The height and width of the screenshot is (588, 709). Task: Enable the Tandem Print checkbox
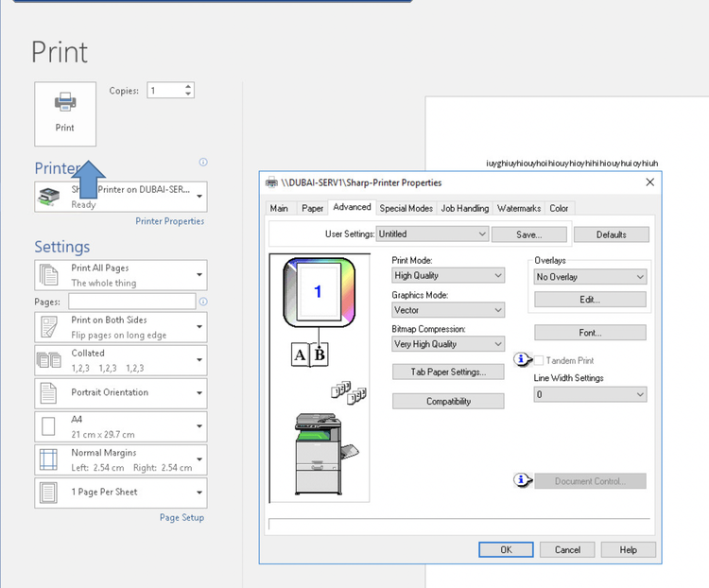(x=539, y=360)
